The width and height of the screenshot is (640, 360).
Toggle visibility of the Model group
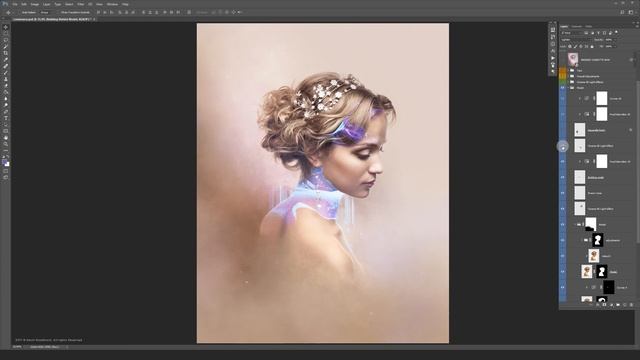tap(563, 88)
